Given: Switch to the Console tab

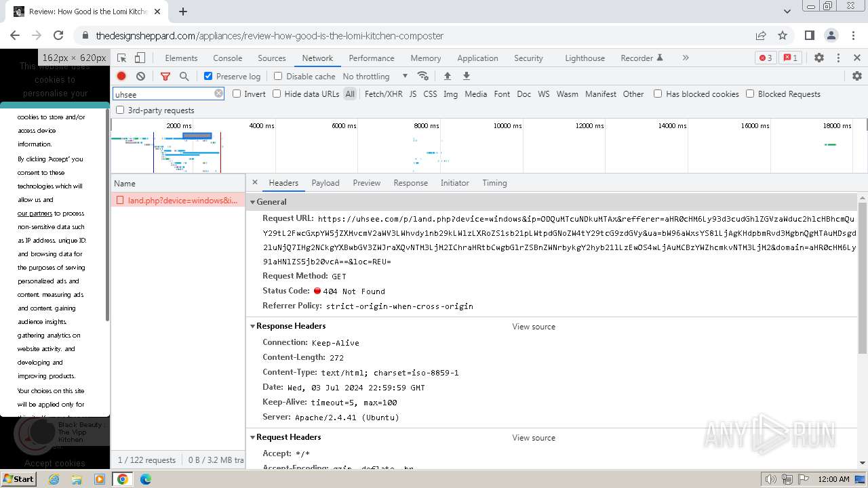Looking at the screenshot, I should pos(228,58).
